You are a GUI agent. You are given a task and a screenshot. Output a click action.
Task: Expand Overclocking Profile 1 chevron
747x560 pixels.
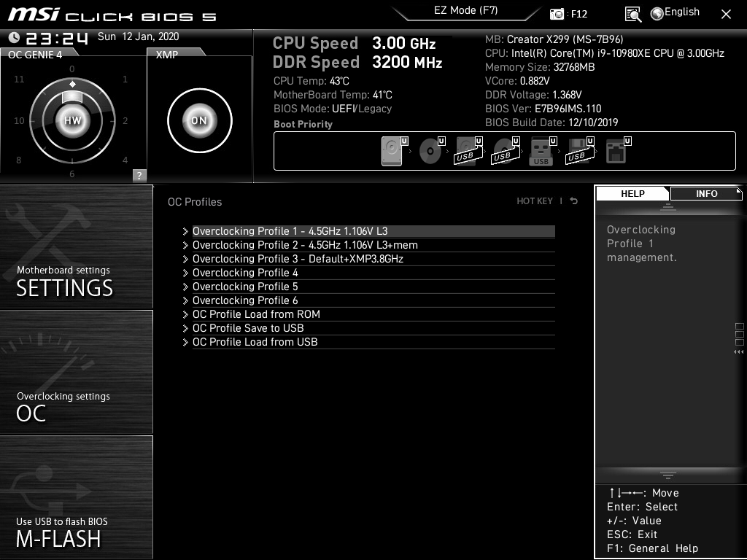(185, 231)
